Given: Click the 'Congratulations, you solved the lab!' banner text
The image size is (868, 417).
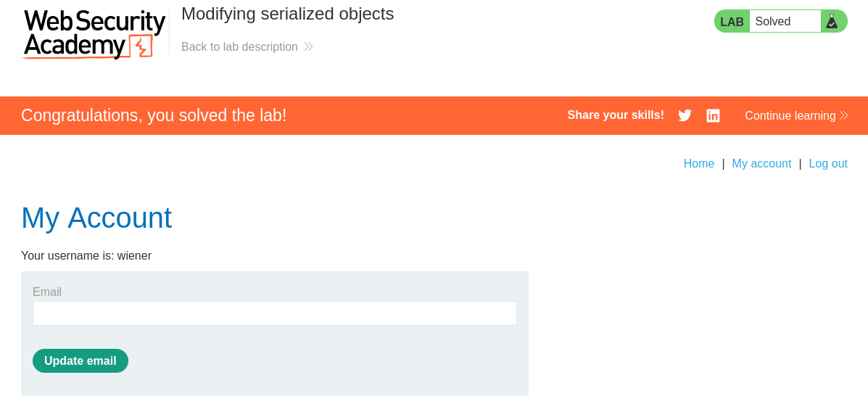Looking at the screenshot, I should [154, 115].
